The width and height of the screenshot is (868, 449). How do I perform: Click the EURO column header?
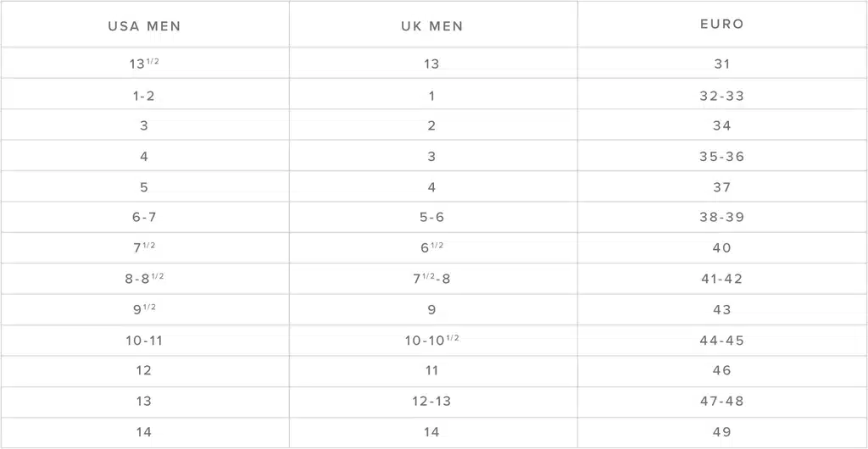tap(722, 25)
